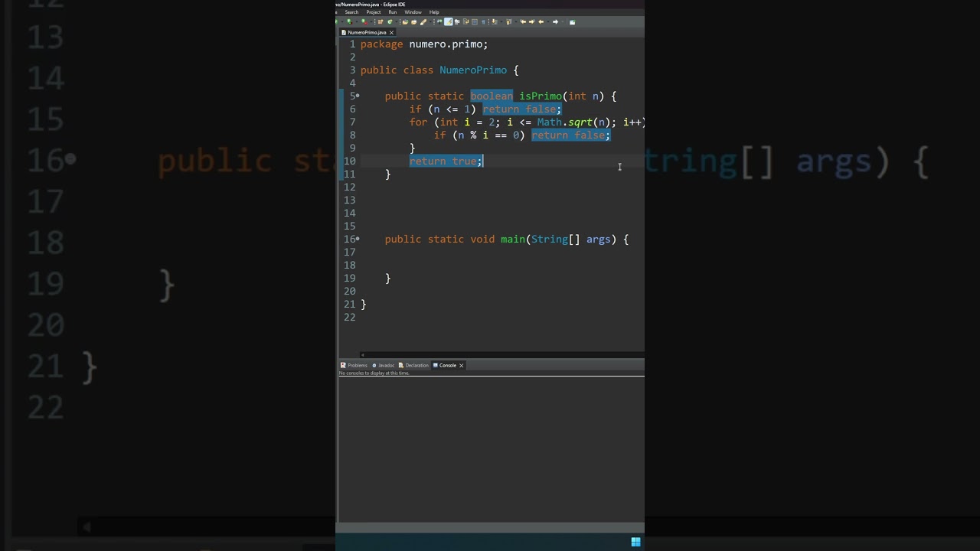Viewport: 980px width, 551px height.
Task: Click the New Java Package icon
Action: [381, 22]
